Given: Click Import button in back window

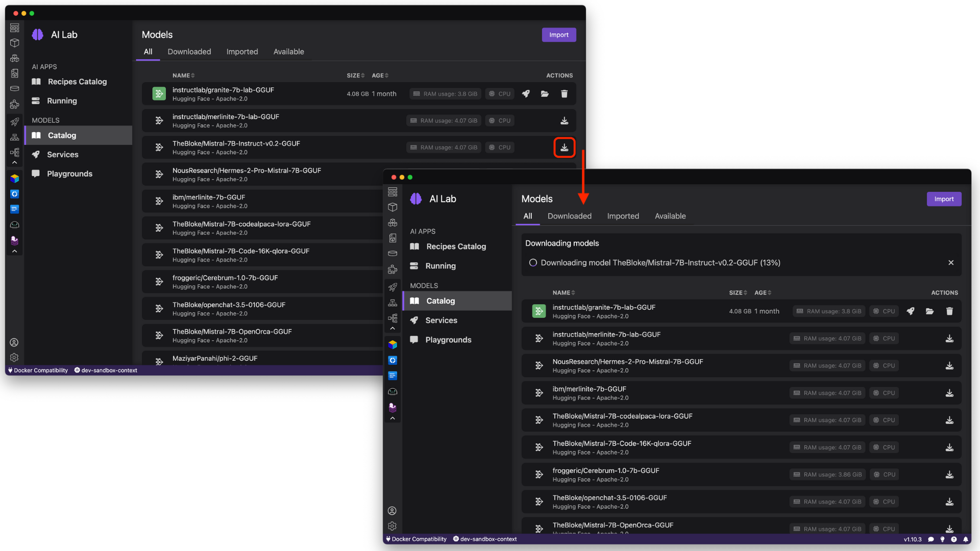Looking at the screenshot, I should 559,35.
